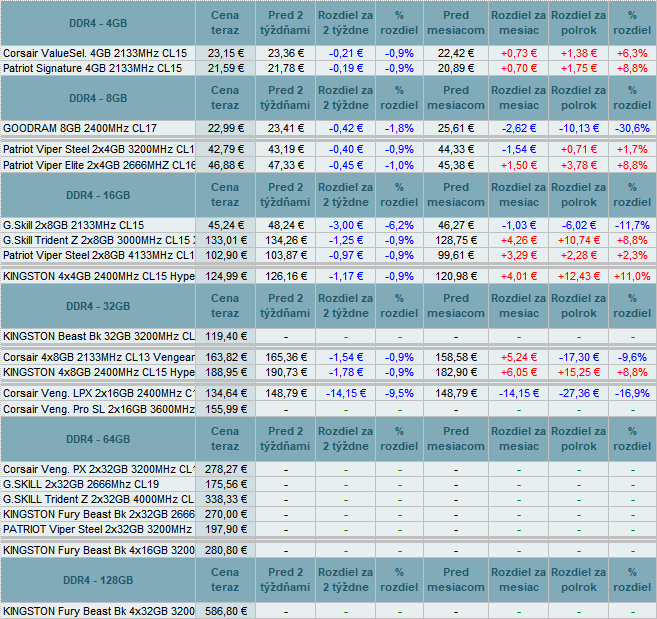Click KINGSTON Beast Bk 32GB 3200MHz row name
This screenshot has width=657, height=619.
click(98, 336)
